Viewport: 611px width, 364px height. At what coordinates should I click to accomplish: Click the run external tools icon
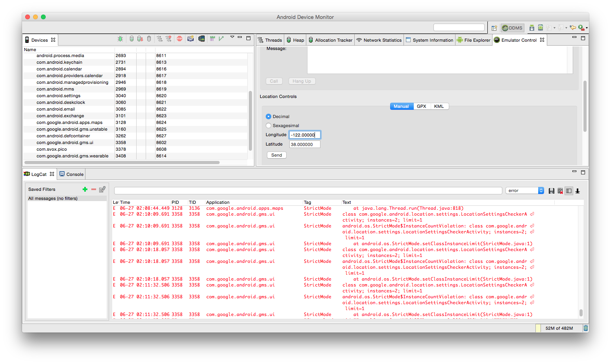[x=581, y=28]
